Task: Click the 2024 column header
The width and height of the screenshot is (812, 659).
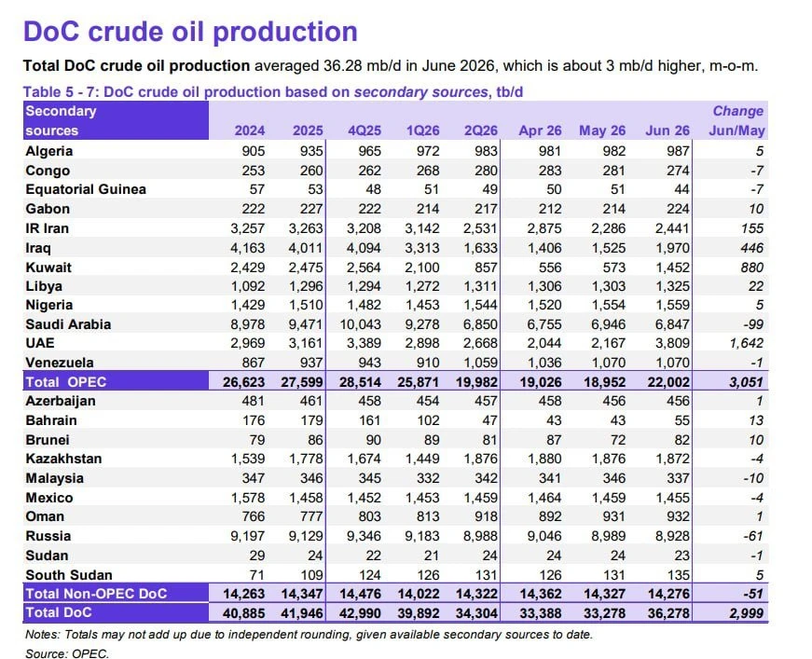Action: 250,130
